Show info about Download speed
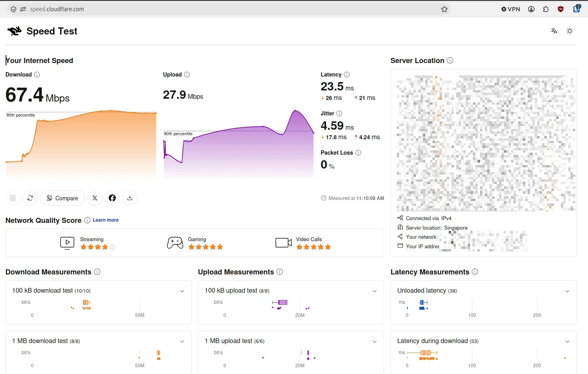 37,75
